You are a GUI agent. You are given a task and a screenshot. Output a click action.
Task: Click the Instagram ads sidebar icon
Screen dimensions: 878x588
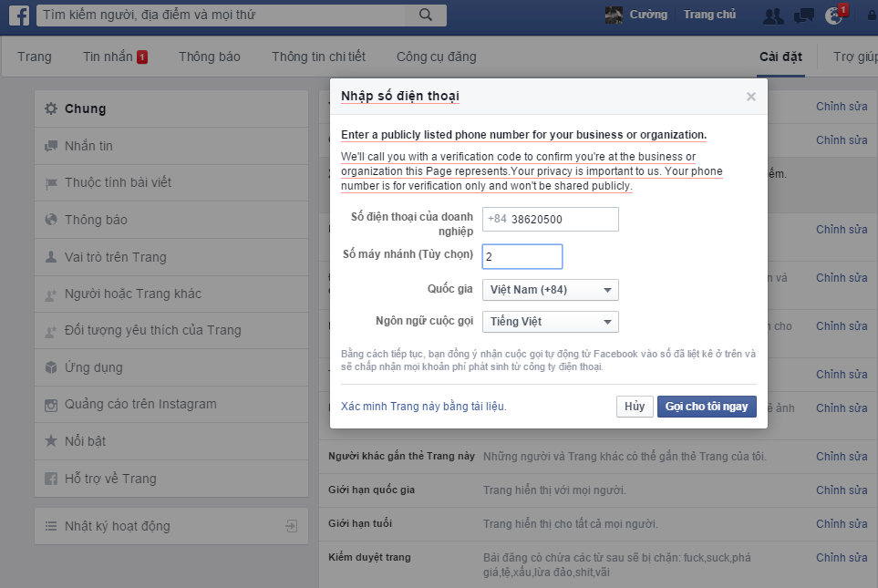coord(51,405)
